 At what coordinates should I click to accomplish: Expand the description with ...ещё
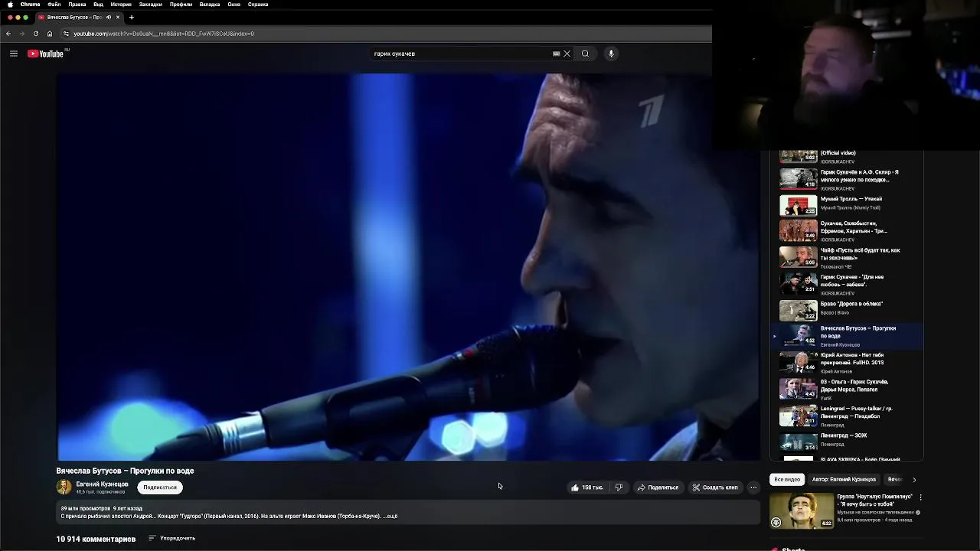click(x=390, y=517)
